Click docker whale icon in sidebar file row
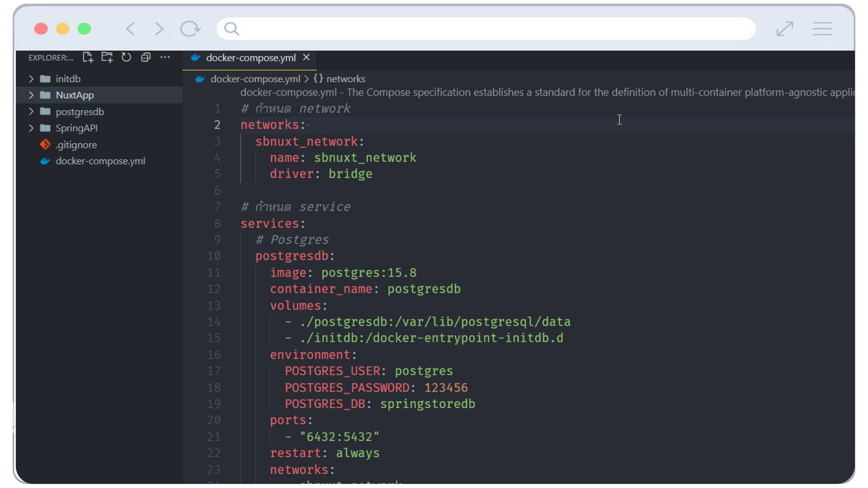868x488 pixels. coord(45,161)
